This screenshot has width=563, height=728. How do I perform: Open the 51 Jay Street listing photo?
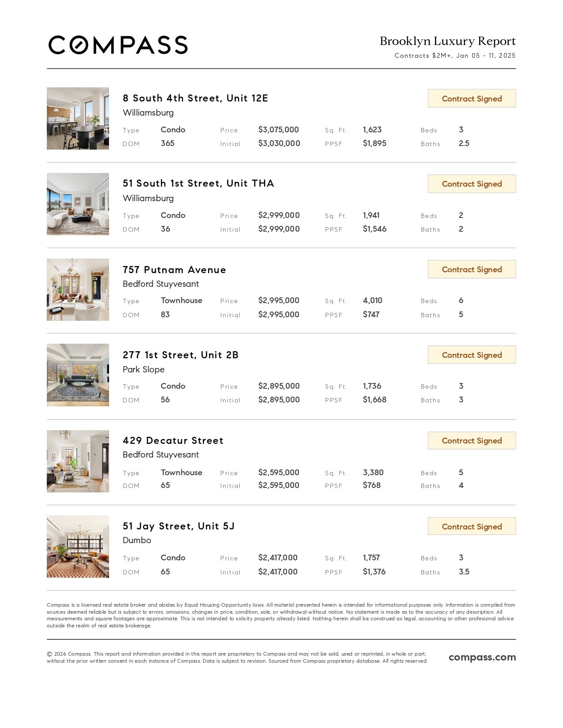78,547
